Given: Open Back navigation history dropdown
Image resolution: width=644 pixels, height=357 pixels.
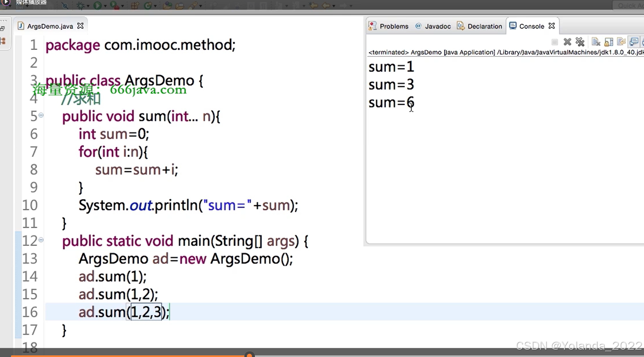Looking at the screenshot, I should [x=334, y=6].
